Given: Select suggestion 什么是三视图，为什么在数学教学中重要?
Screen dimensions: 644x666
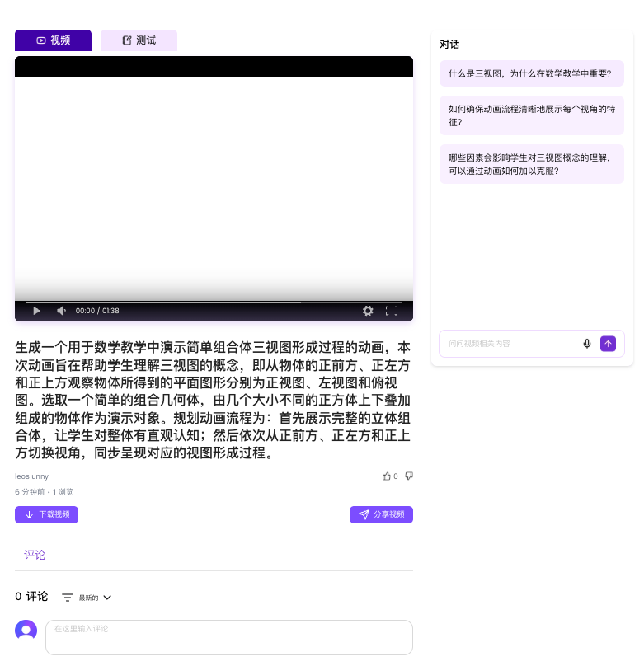Looking at the screenshot, I should pyautogui.click(x=531, y=73).
